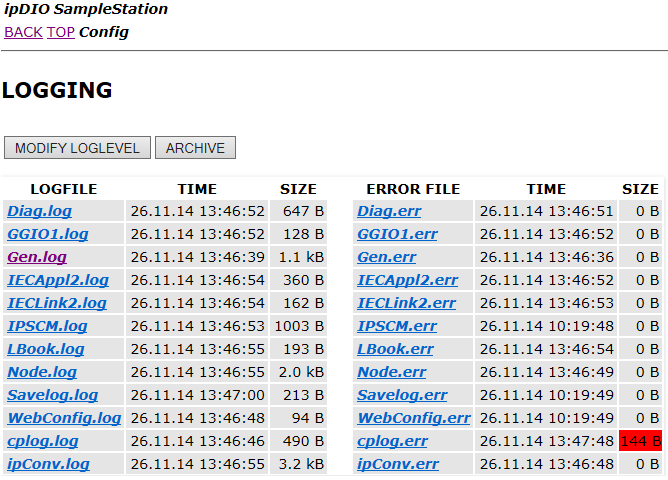Click the red 144 B size cell
Image resolution: width=668 pixels, height=480 pixels.
pyautogui.click(x=640, y=441)
